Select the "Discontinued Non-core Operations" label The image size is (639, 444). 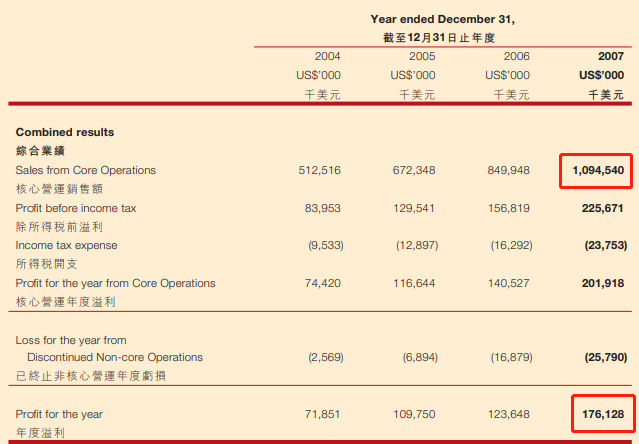pyautogui.click(x=115, y=357)
